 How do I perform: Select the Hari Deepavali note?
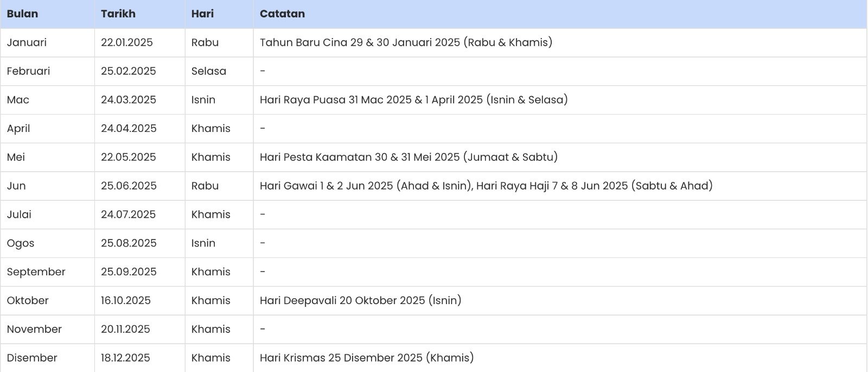(360, 301)
